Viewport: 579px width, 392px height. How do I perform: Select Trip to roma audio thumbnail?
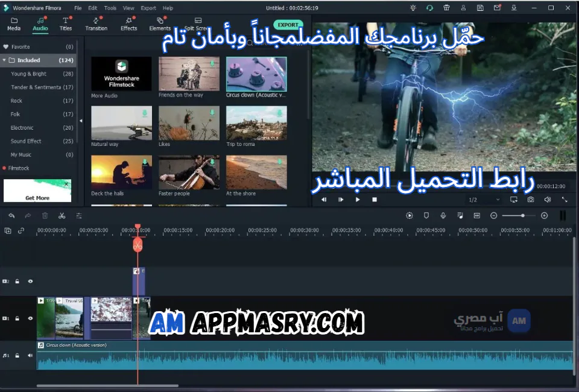point(256,123)
